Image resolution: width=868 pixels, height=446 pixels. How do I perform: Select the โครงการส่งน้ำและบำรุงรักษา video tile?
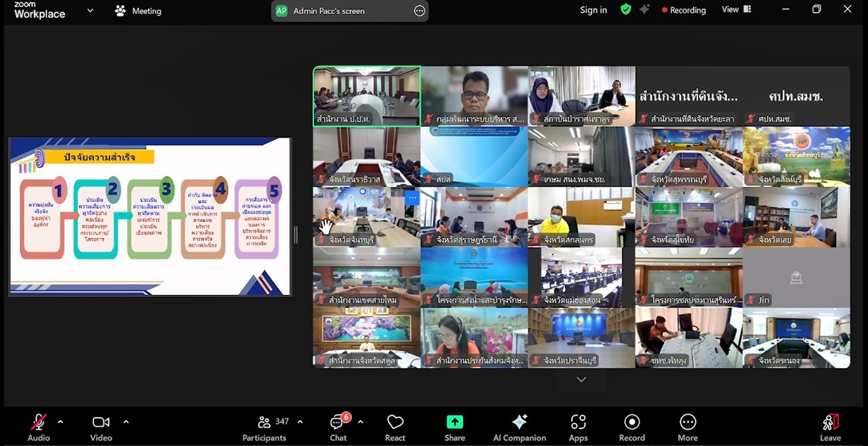click(x=474, y=277)
